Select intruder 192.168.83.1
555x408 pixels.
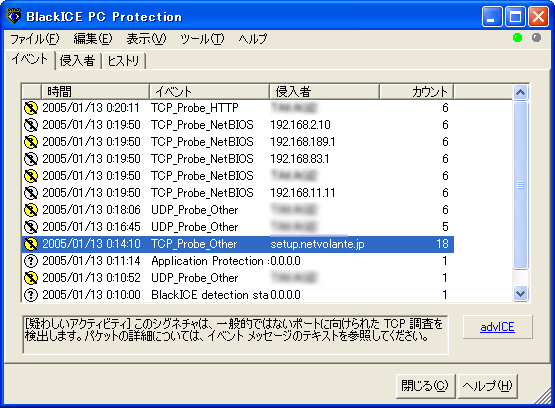point(300,159)
